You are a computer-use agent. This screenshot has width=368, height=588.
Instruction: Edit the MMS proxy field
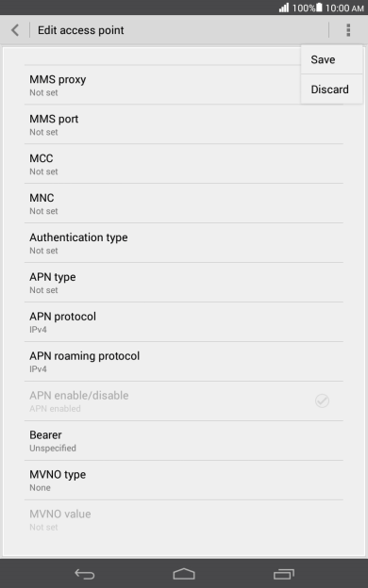point(162,85)
